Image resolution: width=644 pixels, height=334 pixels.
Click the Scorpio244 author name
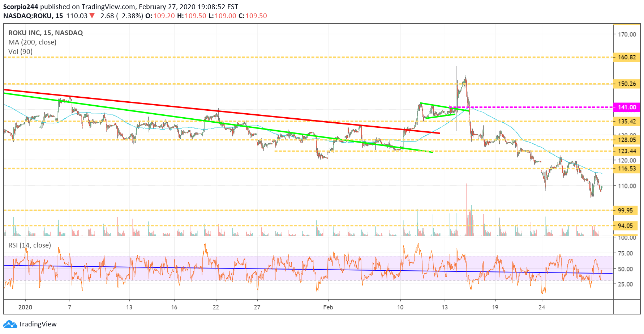pos(21,7)
